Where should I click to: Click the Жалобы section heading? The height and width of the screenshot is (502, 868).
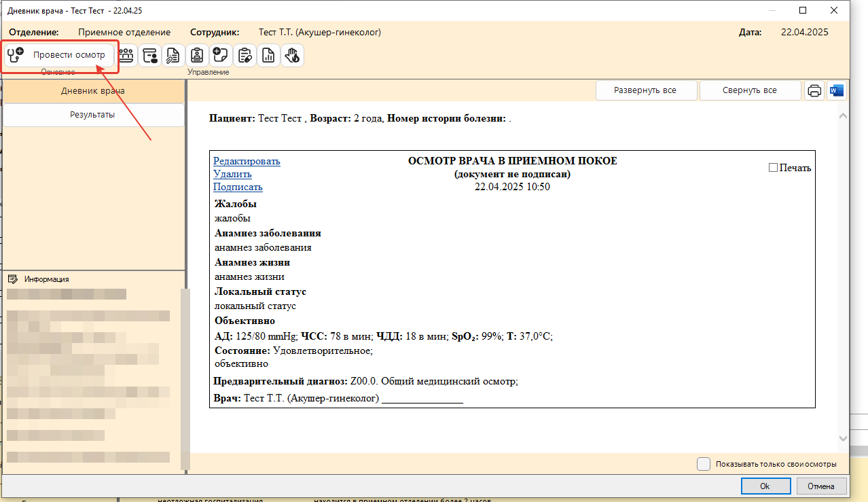(236, 204)
